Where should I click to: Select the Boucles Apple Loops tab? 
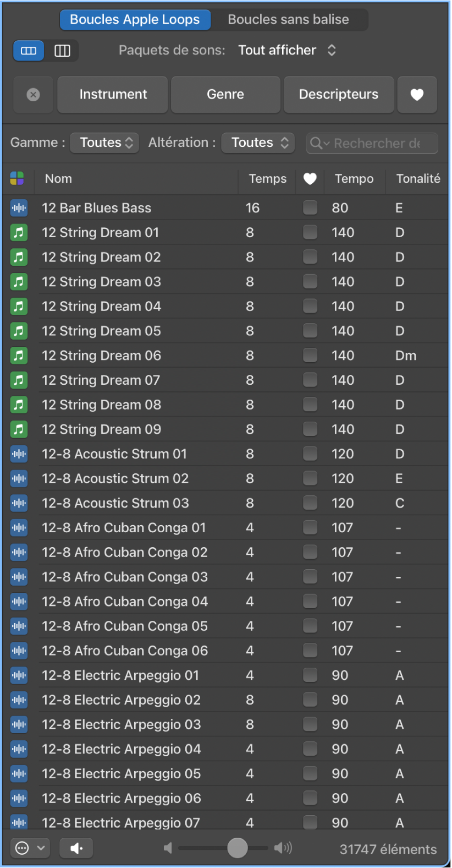[x=135, y=20]
